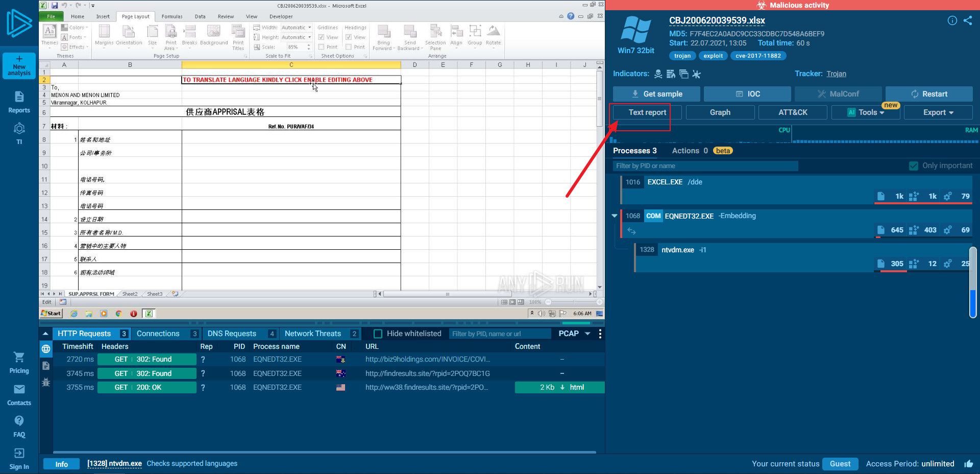This screenshot has height=474, width=980.
Task: Open the Text report button
Action: point(647,112)
